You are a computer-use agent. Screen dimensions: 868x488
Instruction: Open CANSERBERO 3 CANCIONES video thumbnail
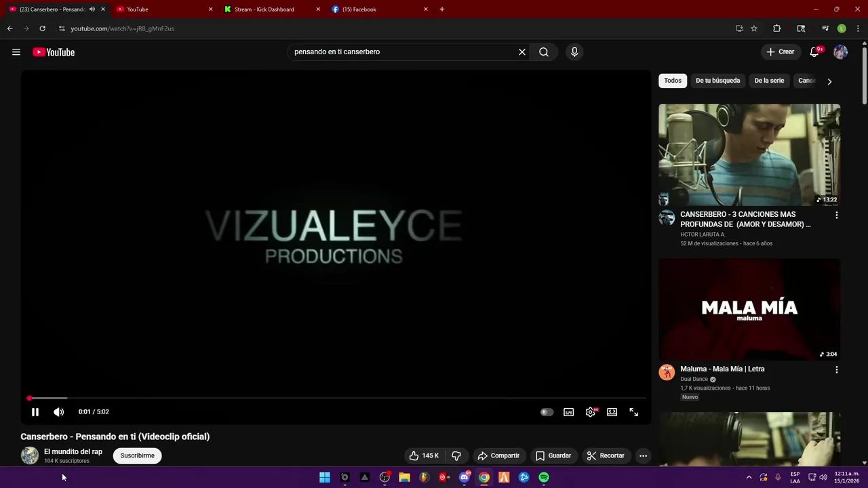[x=749, y=155]
